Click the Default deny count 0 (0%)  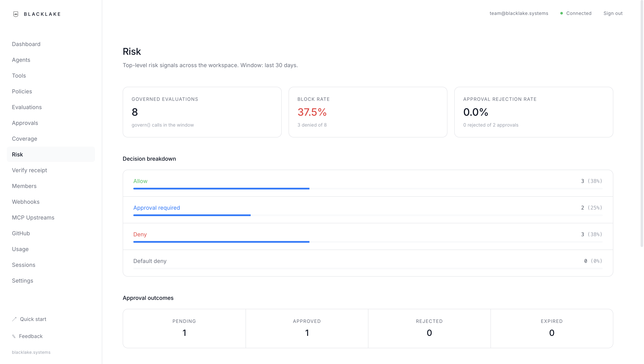(593, 261)
